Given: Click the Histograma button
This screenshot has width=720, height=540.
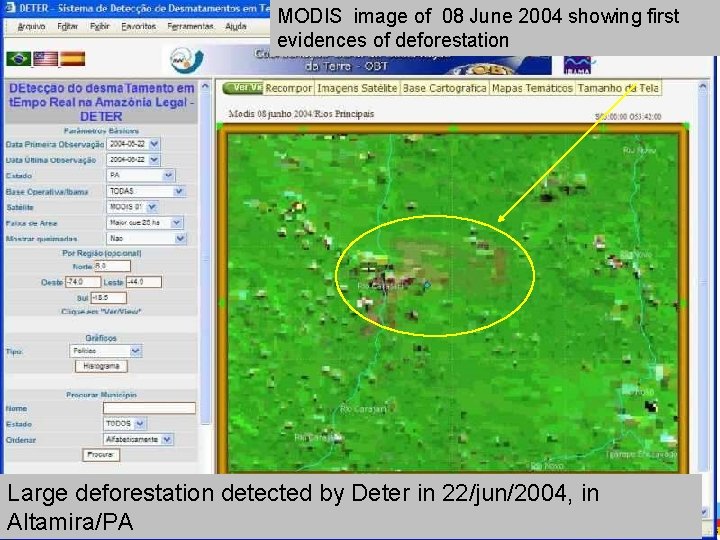Looking at the screenshot, I should click(101, 366).
